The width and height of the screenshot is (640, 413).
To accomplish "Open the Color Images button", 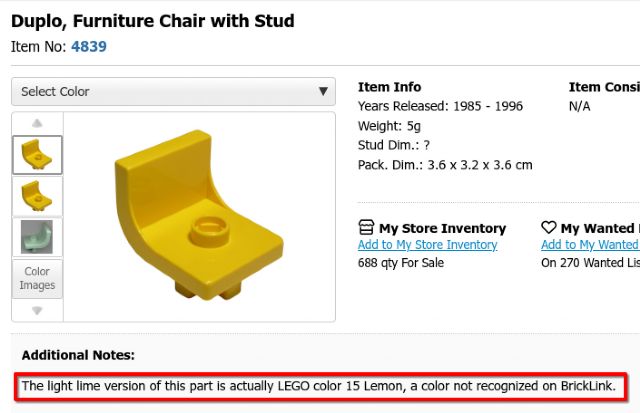I will tap(37, 278).
